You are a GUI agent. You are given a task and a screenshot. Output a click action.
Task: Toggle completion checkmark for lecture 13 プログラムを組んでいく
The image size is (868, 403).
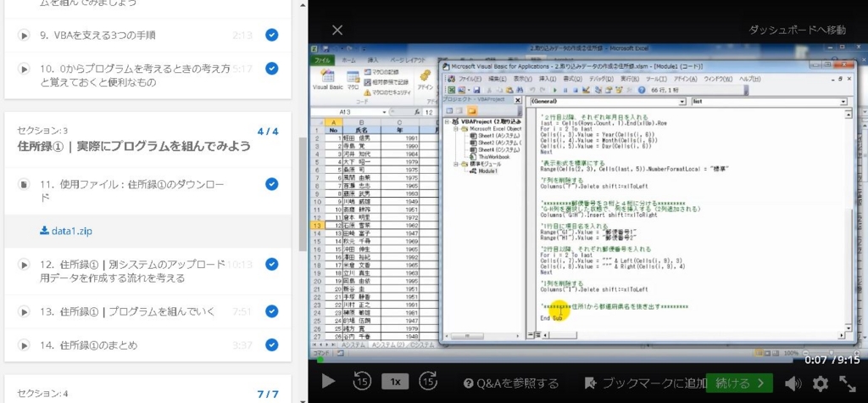(271, 311)
